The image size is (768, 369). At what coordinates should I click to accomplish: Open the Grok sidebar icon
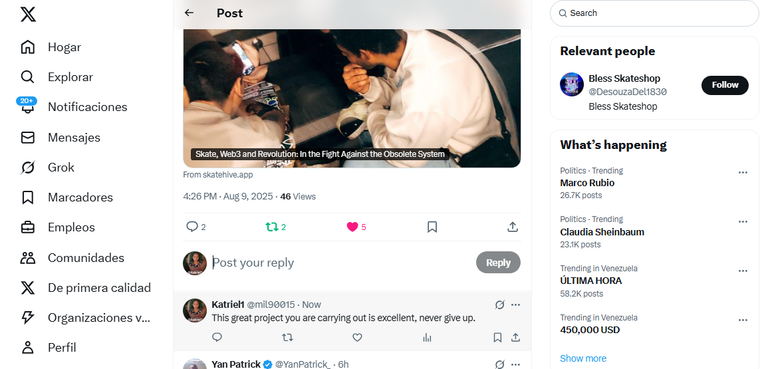(28, 168)
